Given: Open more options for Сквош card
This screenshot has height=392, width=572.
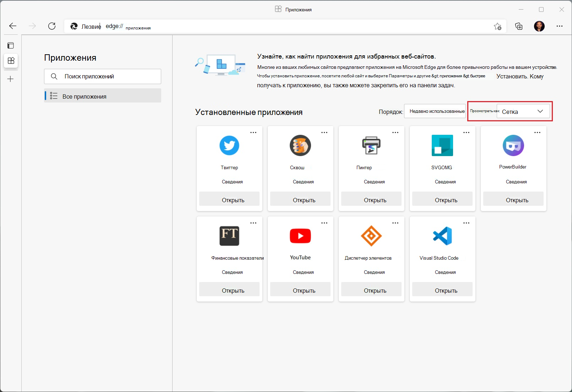Looking at the screenshot, I should (324, 132).
